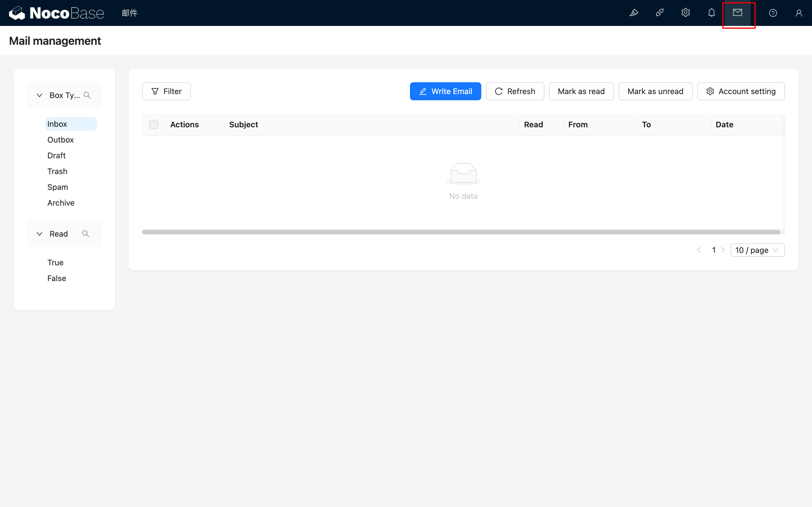Image resolution: width=812 pixels, height=507 pixels.
Task: Open the UI Editor highlighter icon
Action: click(x=634, y=13)
